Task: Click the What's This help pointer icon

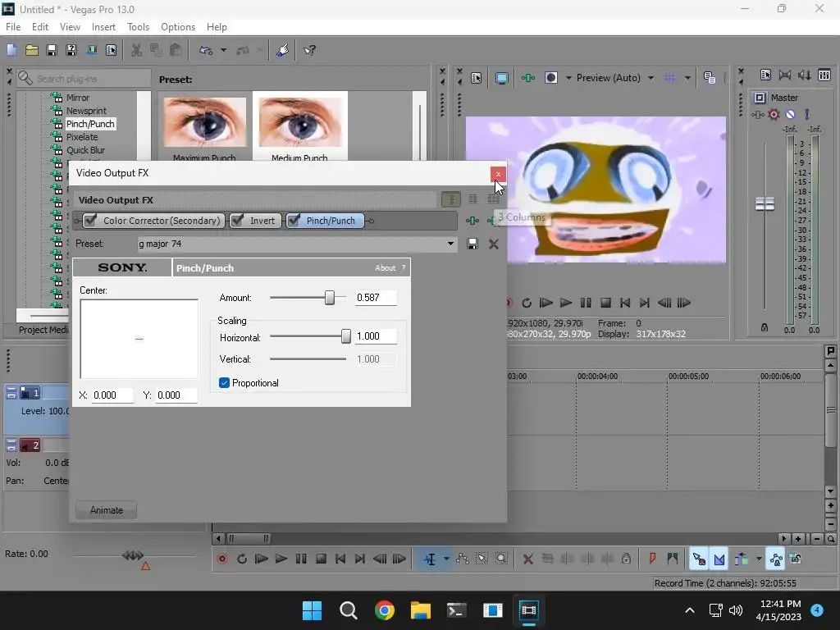Action: pos(309,50)
